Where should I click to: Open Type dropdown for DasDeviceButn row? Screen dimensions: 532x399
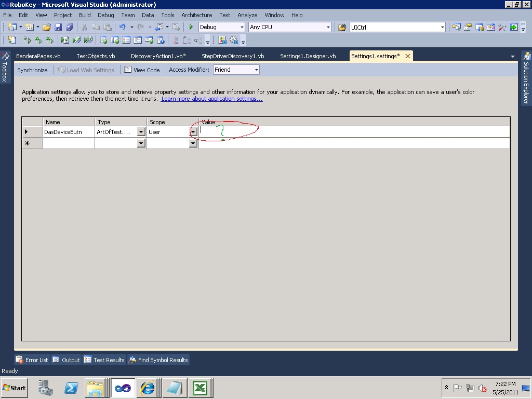point(141,132)
